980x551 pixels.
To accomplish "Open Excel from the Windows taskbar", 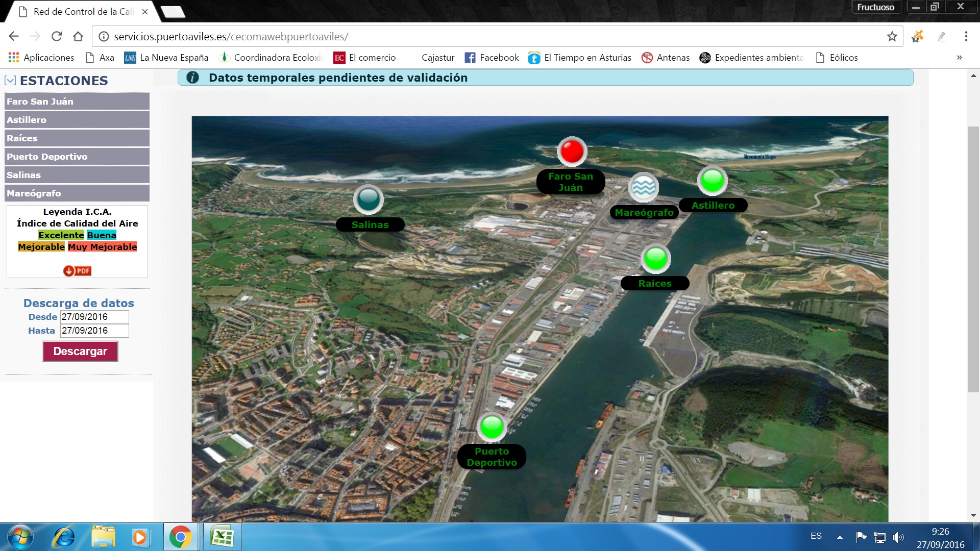I will [222, 537].
